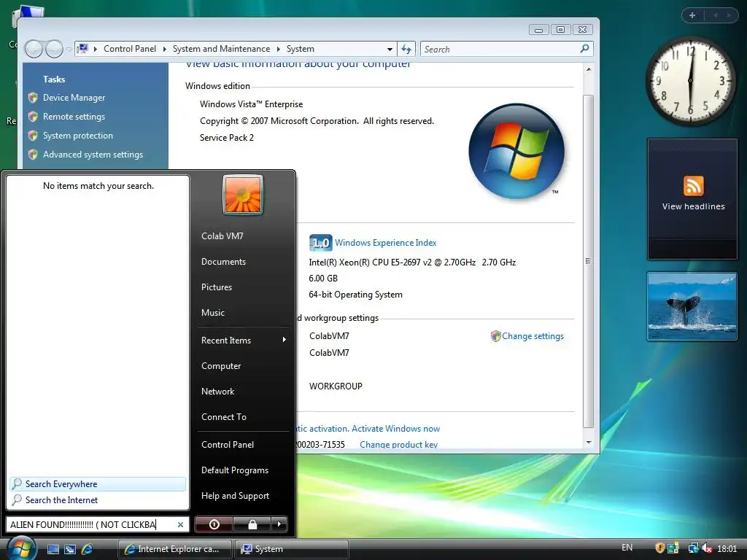The height and width of the screenshot is (560, 747).
Task: Click the 18:01 taskbar clock
Action: click(x=727, y=548)
